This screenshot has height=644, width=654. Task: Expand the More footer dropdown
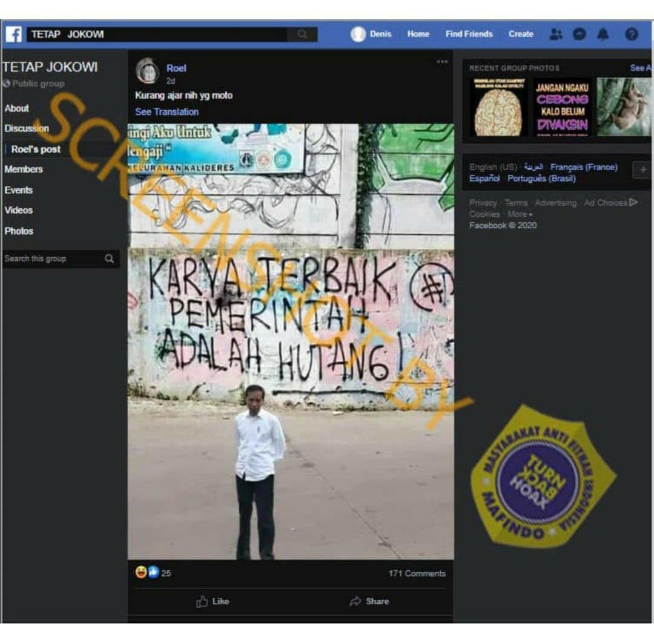click(x=520, y=214)
